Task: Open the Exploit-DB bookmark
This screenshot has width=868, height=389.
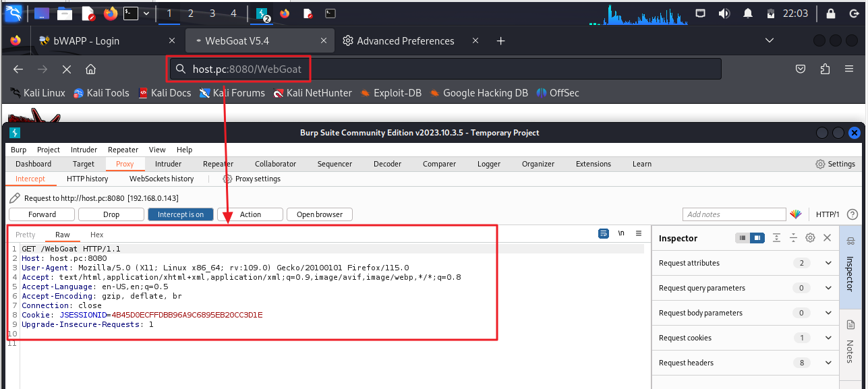Action: pos(390,93)
